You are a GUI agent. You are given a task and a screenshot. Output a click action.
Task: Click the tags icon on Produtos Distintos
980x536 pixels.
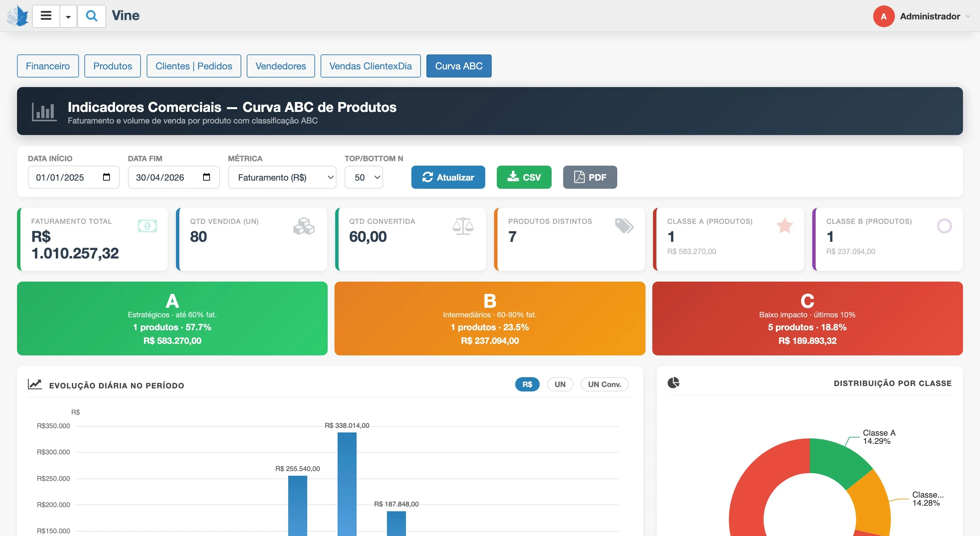pos(624,226)
